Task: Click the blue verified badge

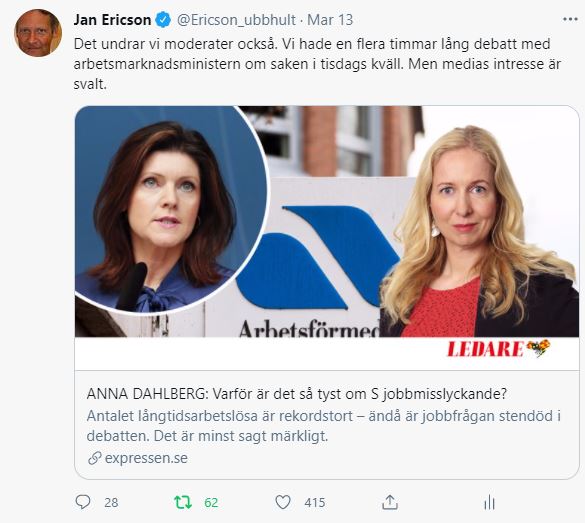Action: (163, 20)
